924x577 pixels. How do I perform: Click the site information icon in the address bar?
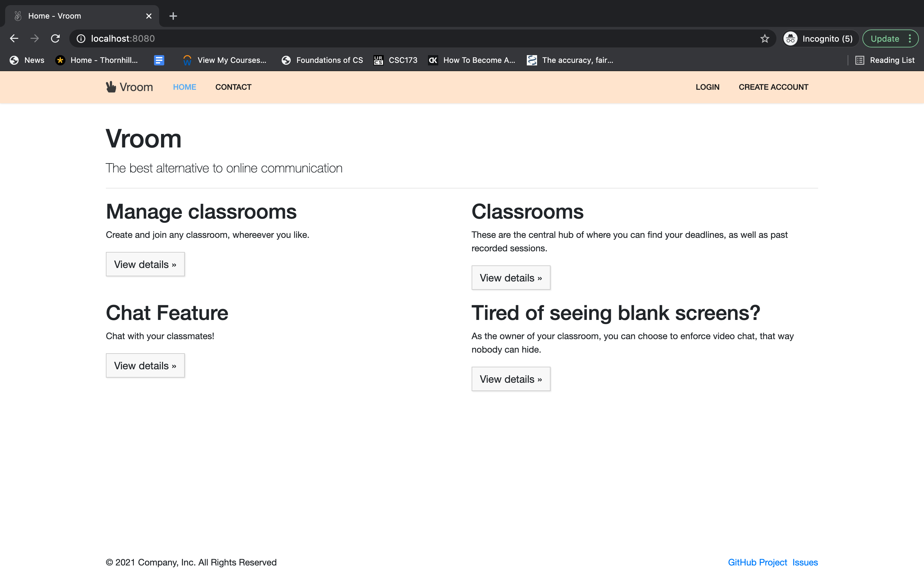tap(81, 38)
